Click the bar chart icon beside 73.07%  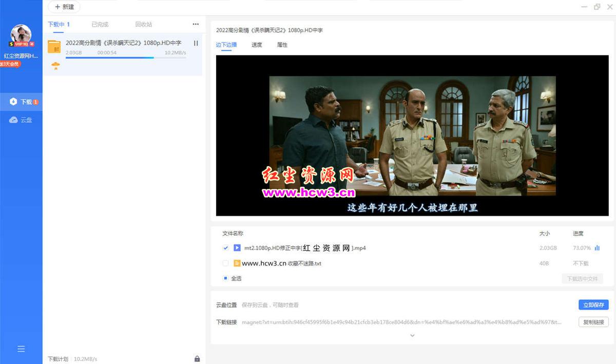pyautogui.click(x=597, y=248)
